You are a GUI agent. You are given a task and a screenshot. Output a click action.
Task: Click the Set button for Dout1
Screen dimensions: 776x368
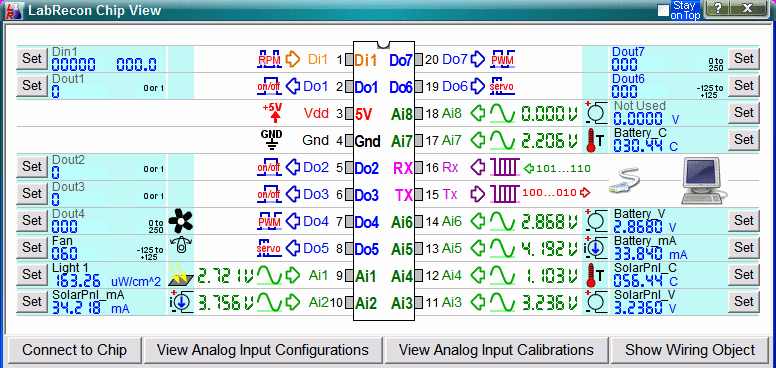point(32,86)
